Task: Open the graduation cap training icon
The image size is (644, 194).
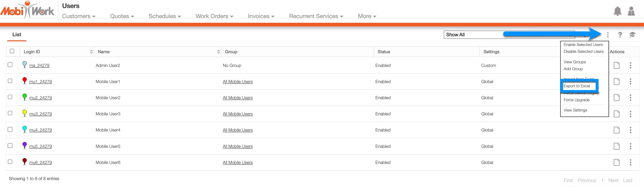Action: [x=632, y=35]
